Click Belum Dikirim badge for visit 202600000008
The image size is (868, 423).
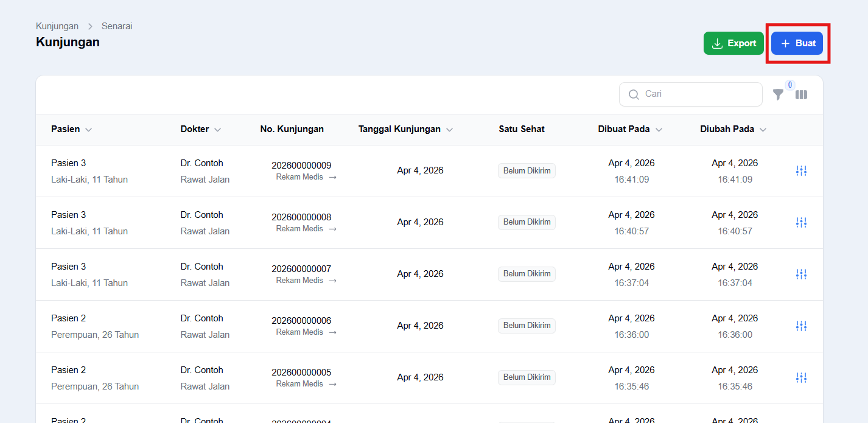[527, 222]
